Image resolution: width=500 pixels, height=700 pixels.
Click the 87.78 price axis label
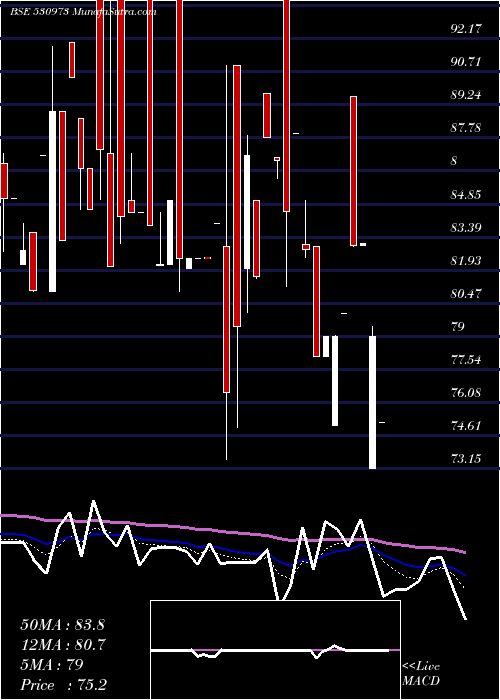466,128
